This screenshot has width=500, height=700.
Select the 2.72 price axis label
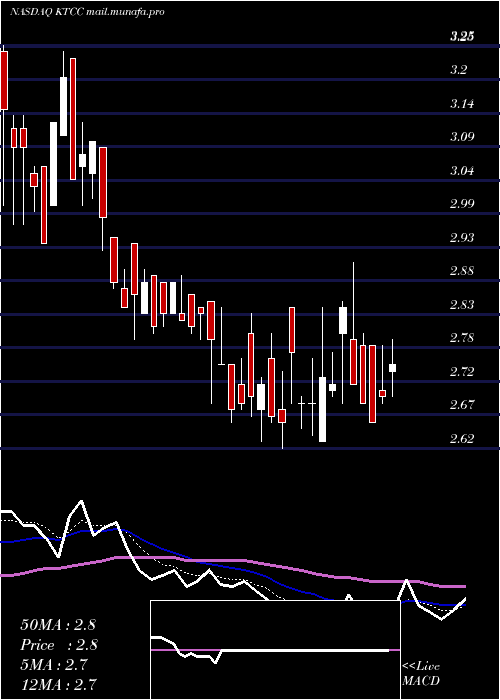click(462, 371)
